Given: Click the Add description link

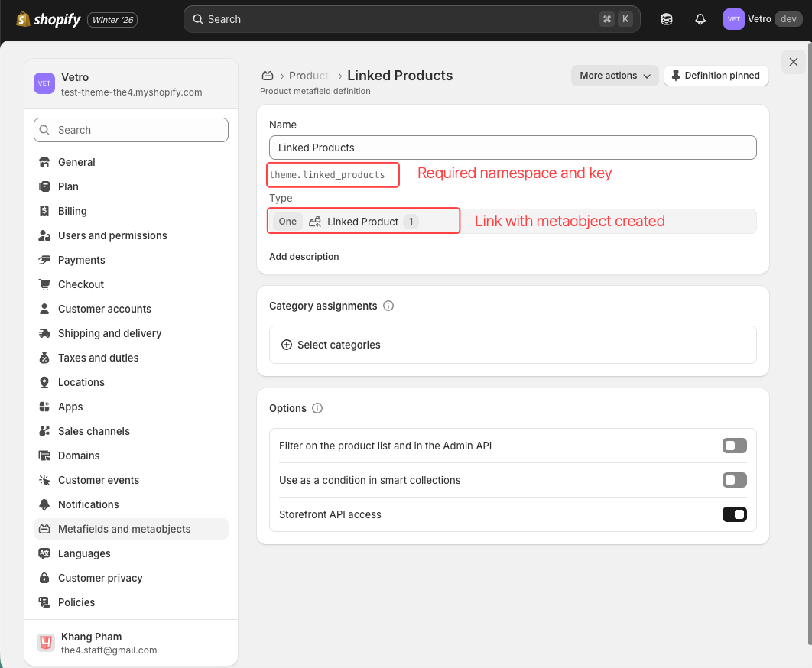Looking at the screenshot, I should 304,257.
